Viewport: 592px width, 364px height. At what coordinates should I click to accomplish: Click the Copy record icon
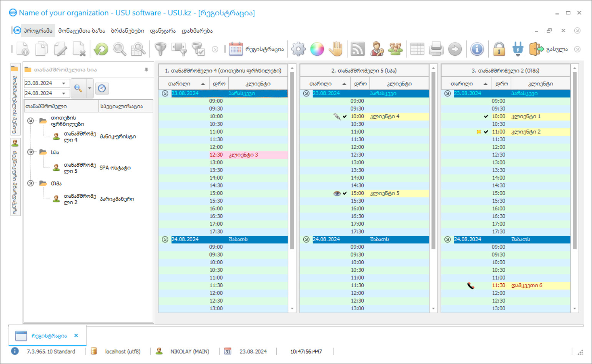(42, 49)
